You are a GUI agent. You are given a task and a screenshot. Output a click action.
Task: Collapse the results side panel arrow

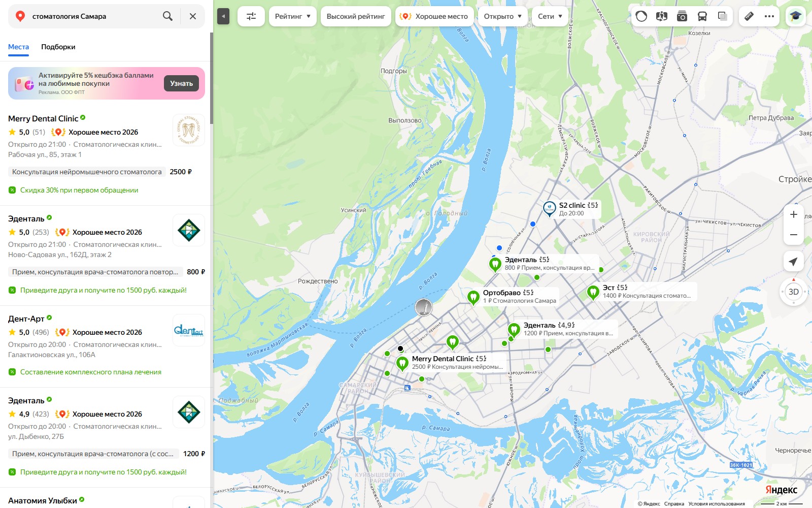click(x=223, y=16)
